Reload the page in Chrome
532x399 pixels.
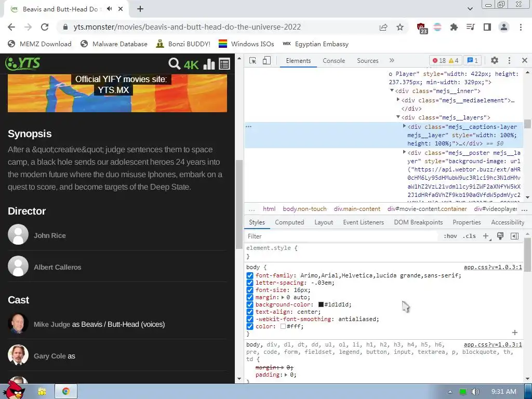(45, 27)
